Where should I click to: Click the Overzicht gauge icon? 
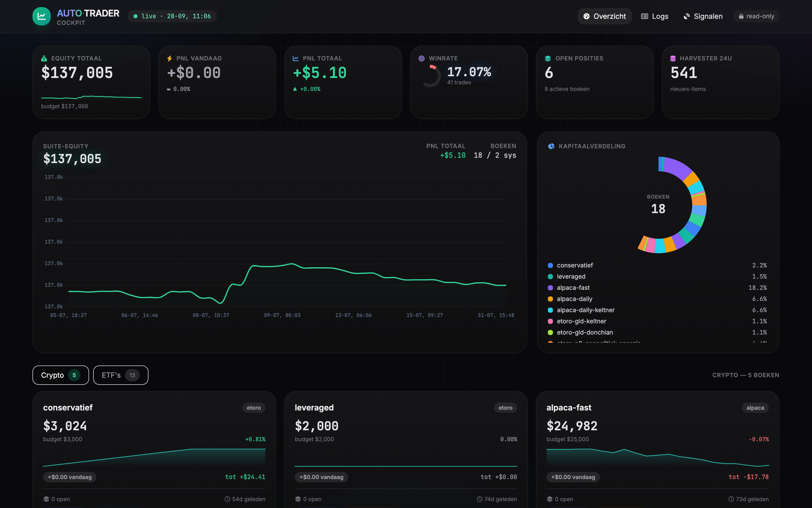(586, 16)
